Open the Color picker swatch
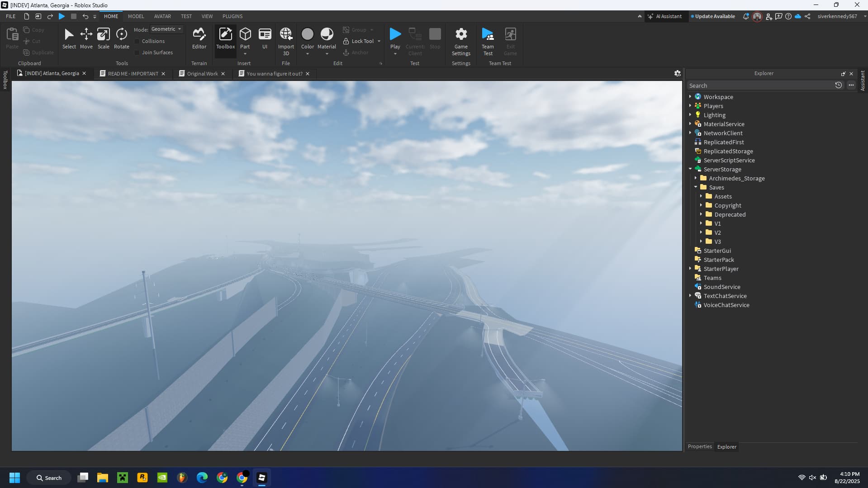 [x=307, y=34]
